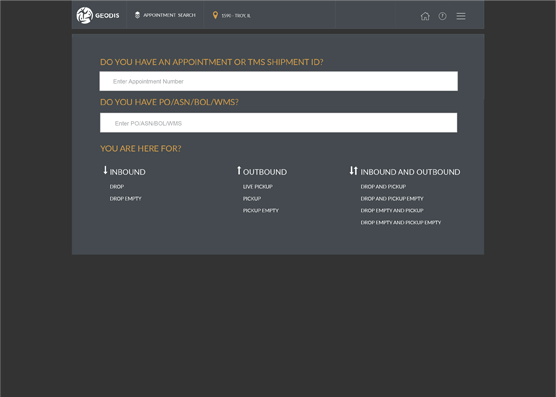Select the INBOUND AND OUTBOUND heading
Viewport: 556px width, 397px height.
pos(410,172)
